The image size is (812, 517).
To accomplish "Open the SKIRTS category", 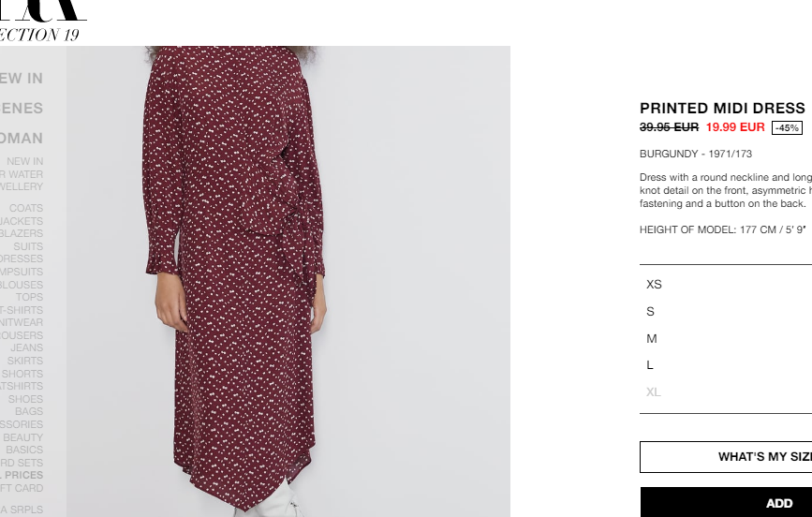I will [25, 362].
